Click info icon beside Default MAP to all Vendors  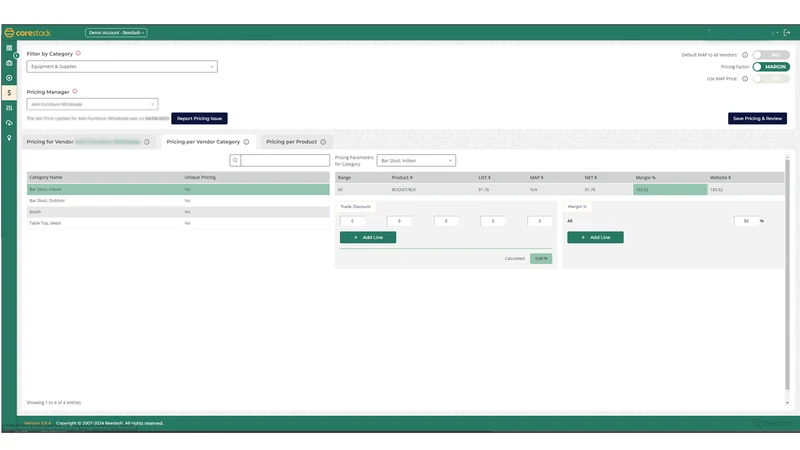point(745,55)
